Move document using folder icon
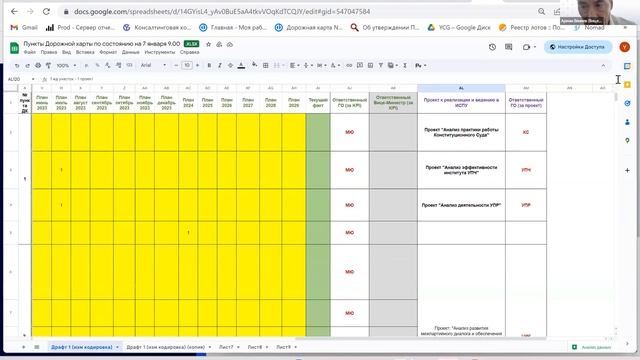Screen dimensions: 640x360 [219, 44]
